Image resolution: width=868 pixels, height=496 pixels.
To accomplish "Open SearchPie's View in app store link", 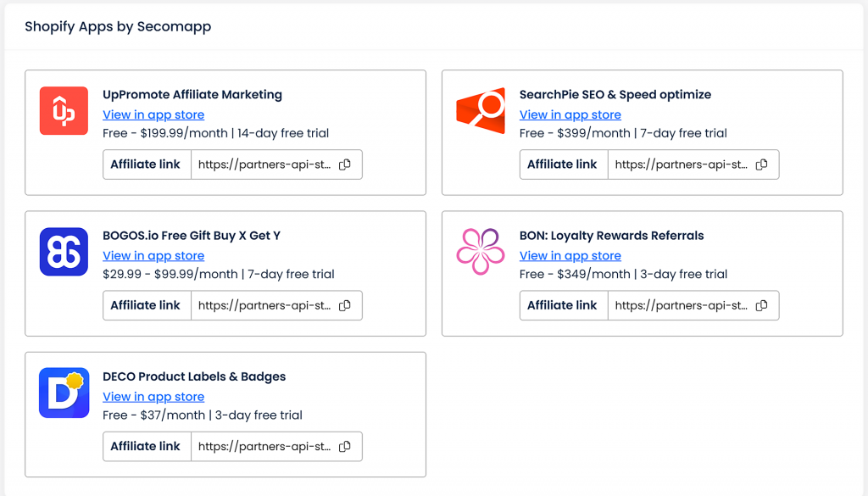I will pos(570,114).
